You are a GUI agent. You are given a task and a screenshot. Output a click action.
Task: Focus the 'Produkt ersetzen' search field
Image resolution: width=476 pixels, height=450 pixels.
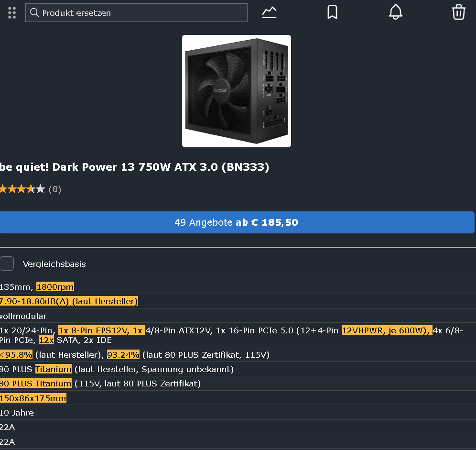pyautogui.click(x=136, y=13)
